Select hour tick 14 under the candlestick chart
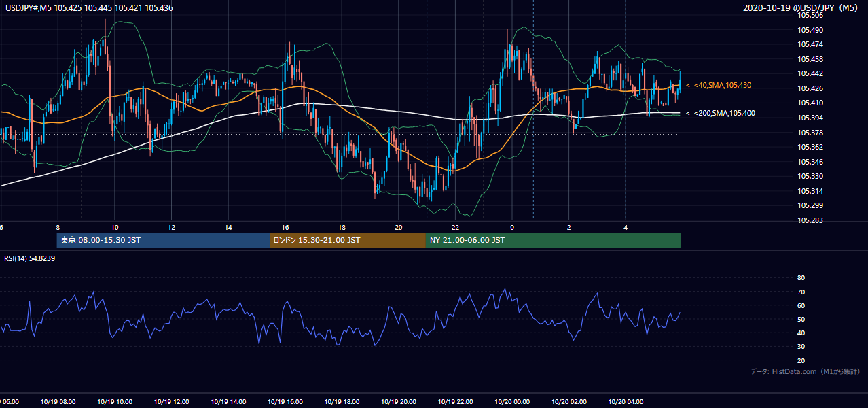The height and width of the screenshot is (408, 868). 228,227
